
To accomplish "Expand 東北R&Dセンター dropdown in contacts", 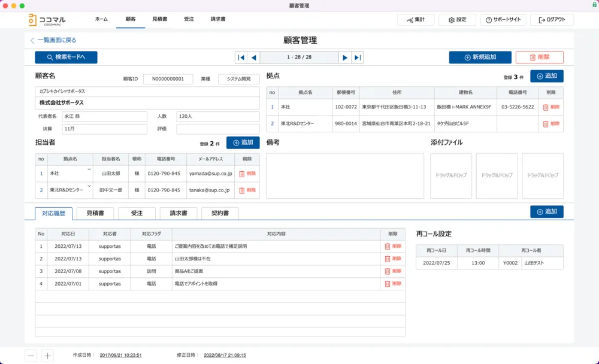I will [x=89, y=187].
